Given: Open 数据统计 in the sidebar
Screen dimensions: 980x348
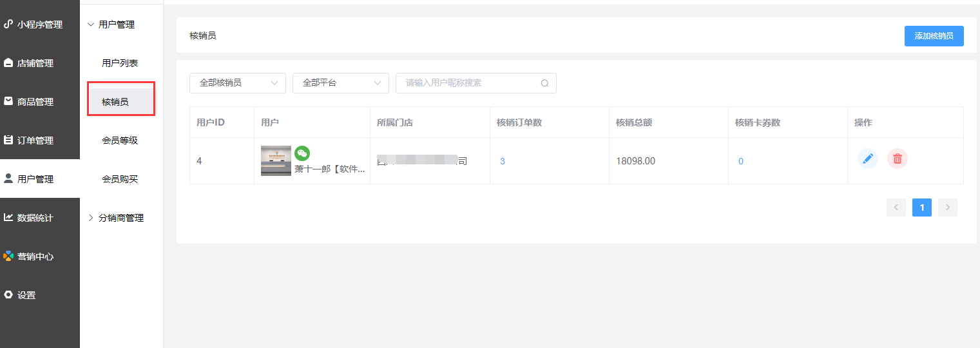Looking at the screenshot, I should pyautogui.click(x=35, y=218).
